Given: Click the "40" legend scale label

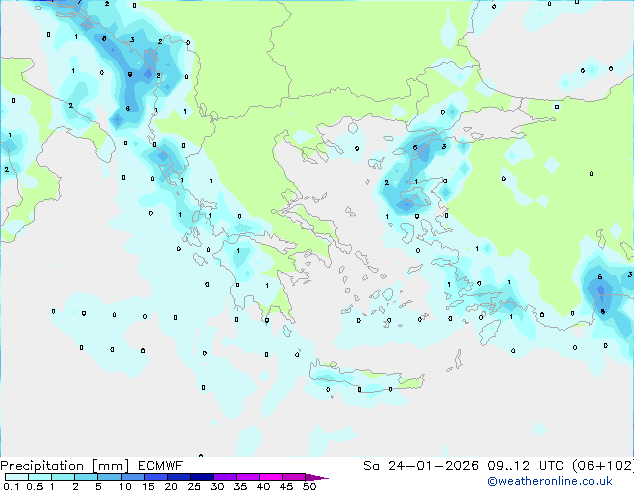Looking at the screenshot, I should click(263, 486).
